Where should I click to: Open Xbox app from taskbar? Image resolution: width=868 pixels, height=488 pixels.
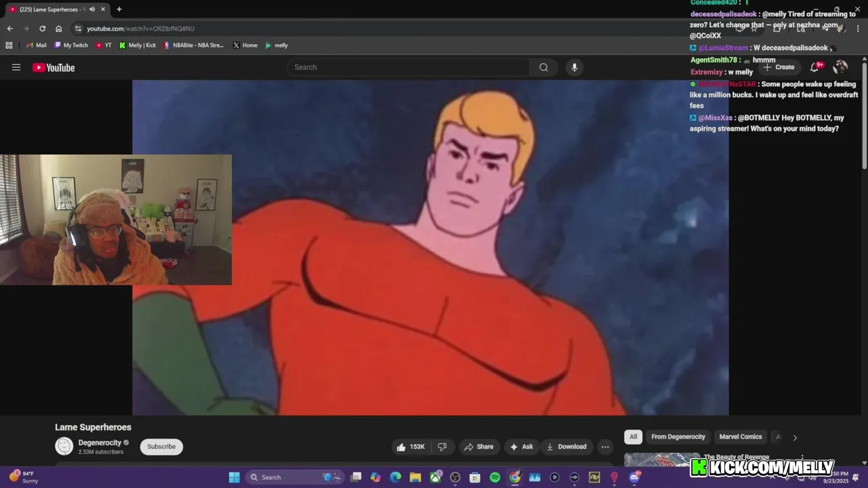coord(435,477)
